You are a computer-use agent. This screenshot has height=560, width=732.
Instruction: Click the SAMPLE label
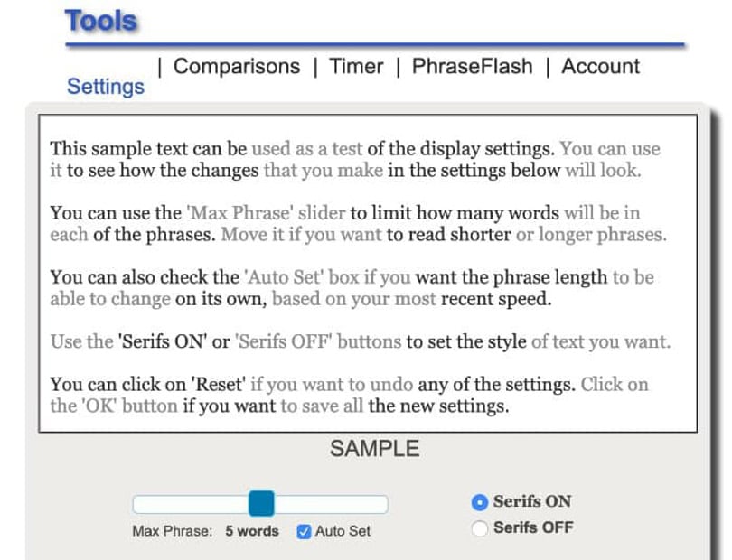[x=376, y=447]
